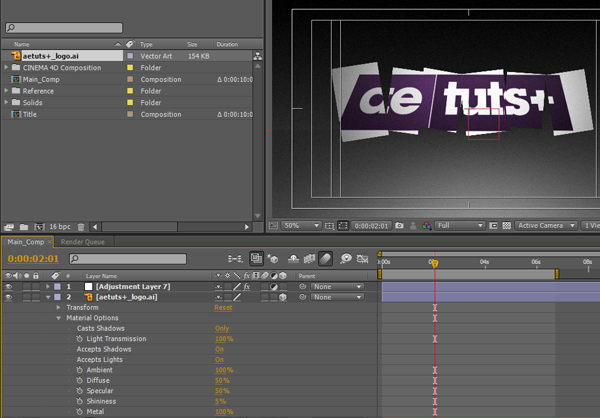Toggle shy switch for Adjustment Layer 7
600x418 pixels.
(x=218, y=286)
